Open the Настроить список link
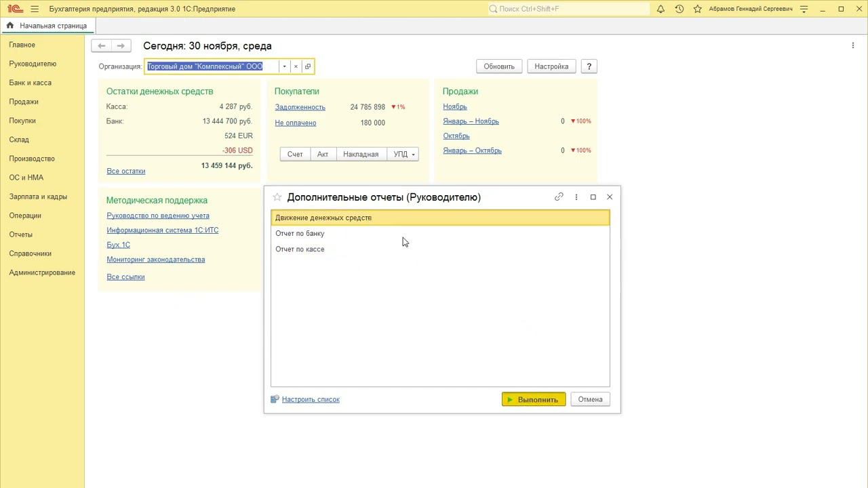868x488 pixels. coord(311,400)
